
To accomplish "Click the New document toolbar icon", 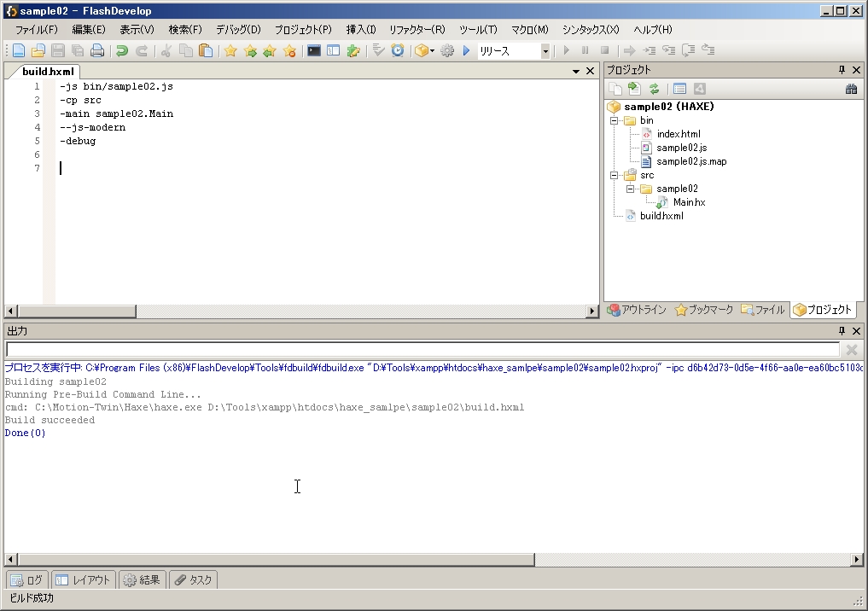I will tap(18, 51).
